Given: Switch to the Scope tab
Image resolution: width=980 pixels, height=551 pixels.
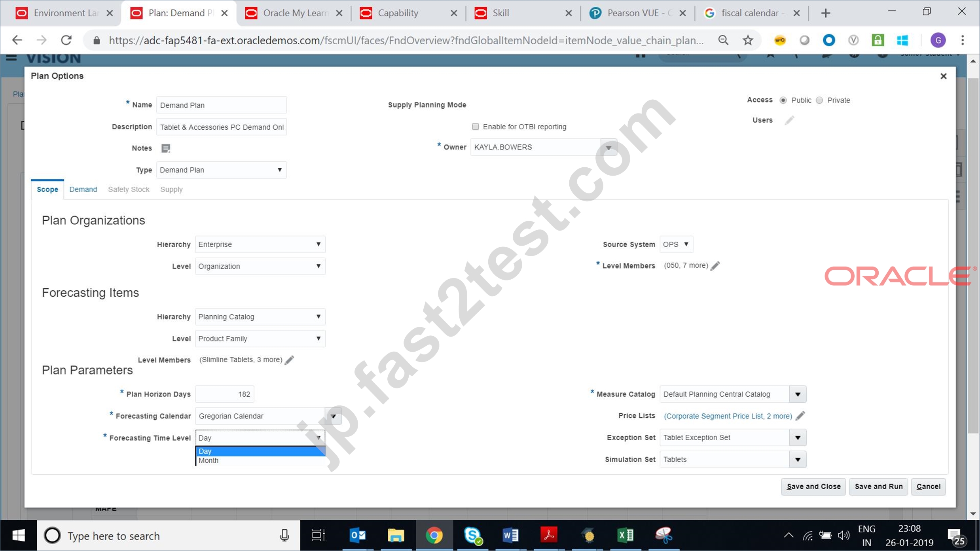Looking at the screenshot, I should point(47,189).
